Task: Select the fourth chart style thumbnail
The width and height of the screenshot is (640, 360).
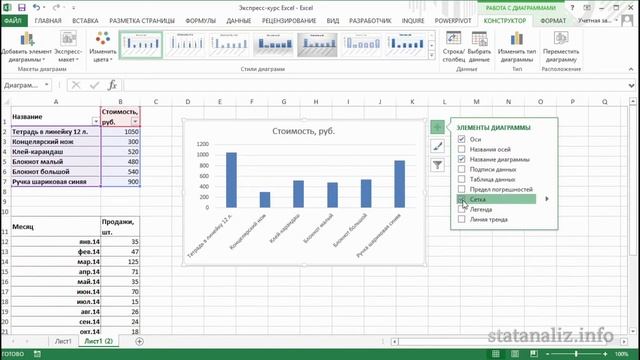Action: pos(273,44)
